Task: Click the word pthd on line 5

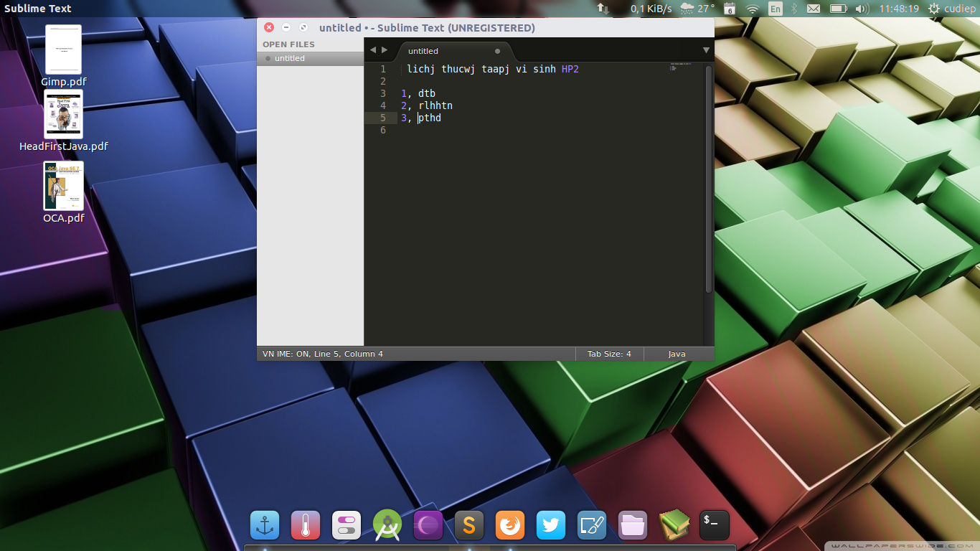Action: point(430,118)
